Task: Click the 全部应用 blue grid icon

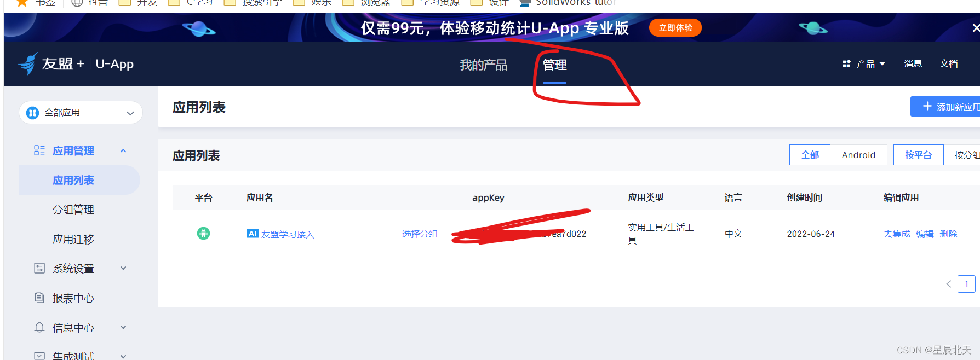Action: click(33, 113)
